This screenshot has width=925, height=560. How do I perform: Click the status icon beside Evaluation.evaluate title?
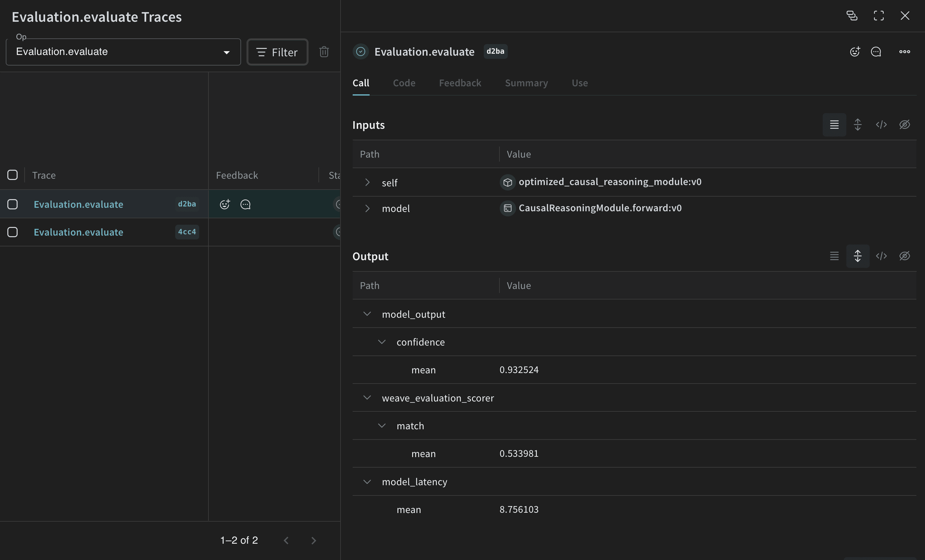[360, 51]
